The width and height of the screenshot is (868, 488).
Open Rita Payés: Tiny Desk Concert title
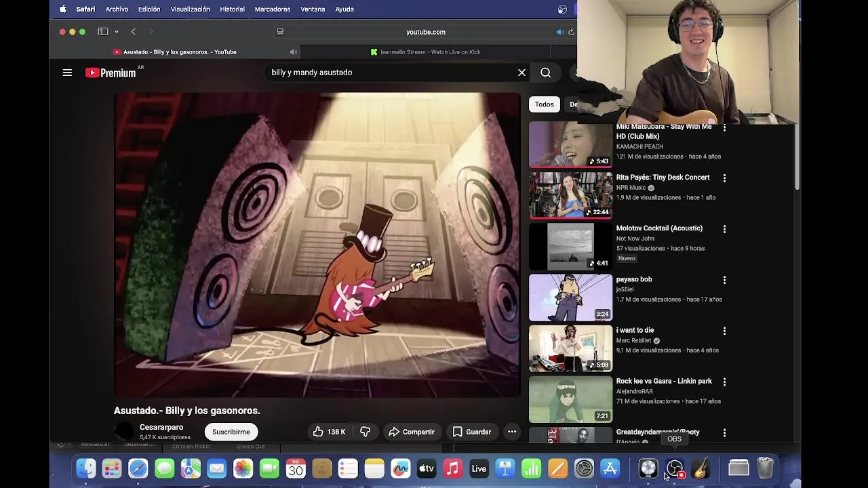663,178
